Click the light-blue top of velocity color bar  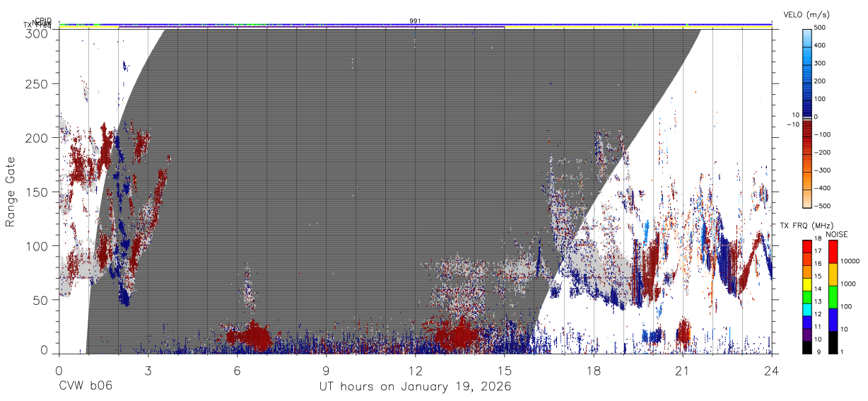(x=807, y=37)
